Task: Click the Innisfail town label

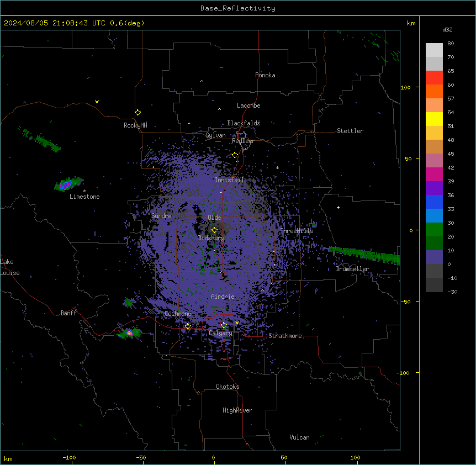Action: [229, 180]
